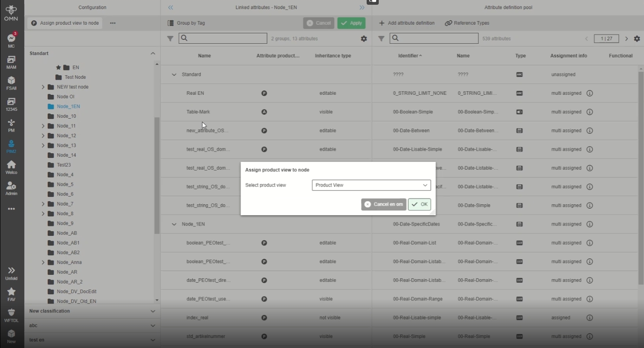Select the Node_AB folder in tree
Screen dimensions: 644x348
tap(67, 233)
